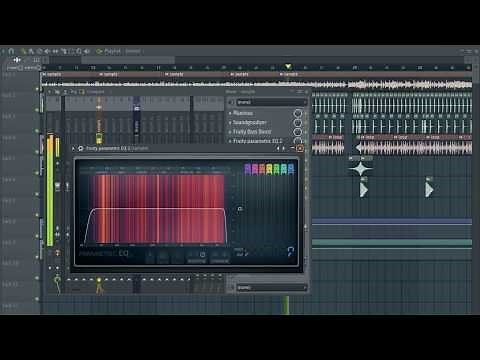480x360 pixels.
Task: Open the Maximus slot arrow menu
Action: 230,113
